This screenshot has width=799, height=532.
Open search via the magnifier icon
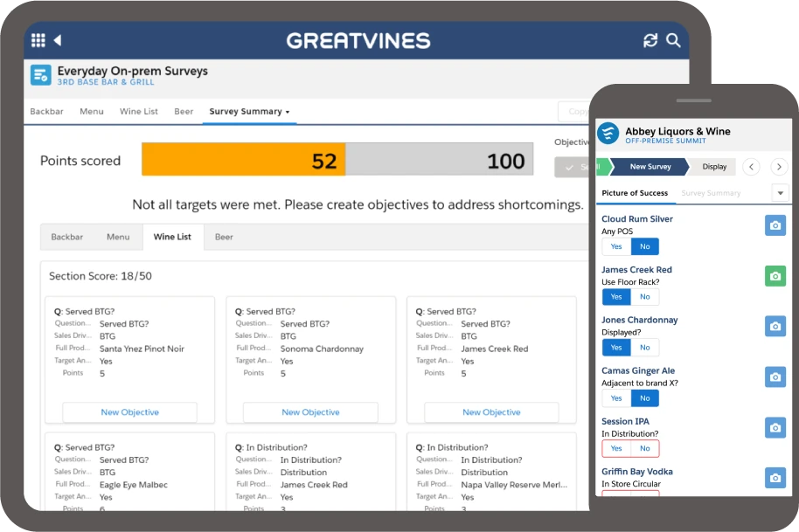(x=673, y=40)
